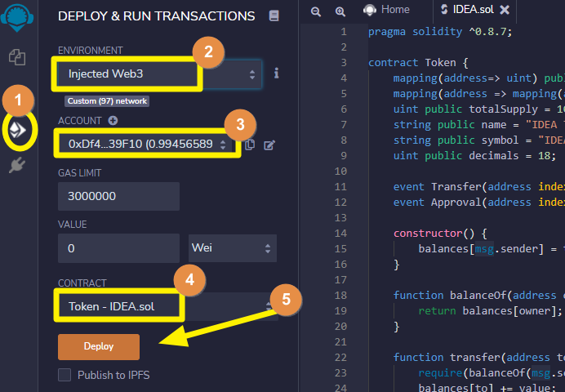
Task: Click the 'function transfer(address' line
Action: pos(478,357)
